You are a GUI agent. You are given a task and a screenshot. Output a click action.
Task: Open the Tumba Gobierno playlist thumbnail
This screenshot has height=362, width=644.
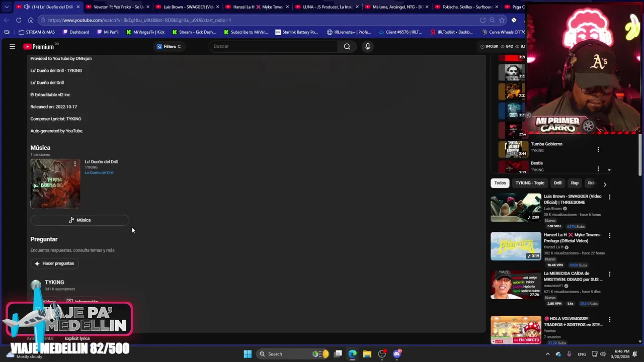tap(513, 149)
